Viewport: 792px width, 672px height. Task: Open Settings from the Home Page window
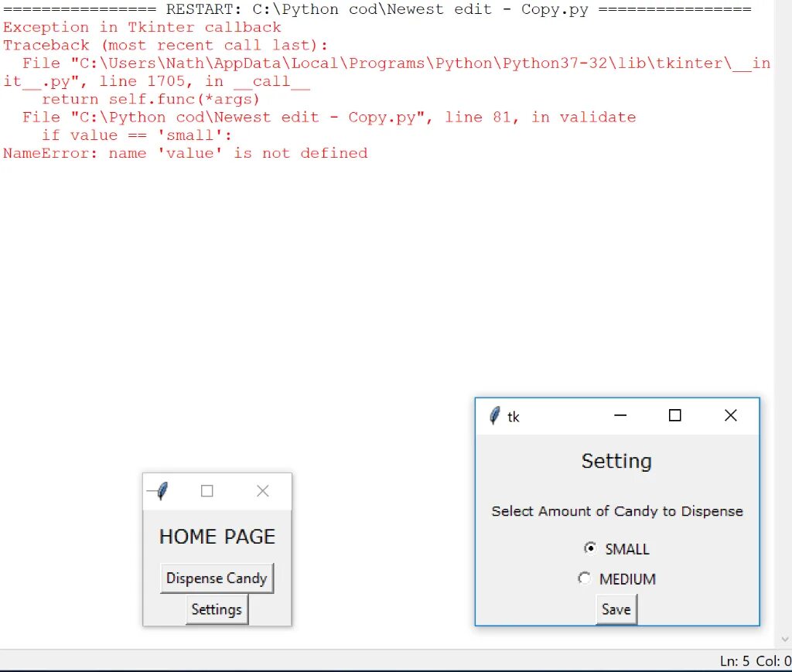[217, 609]
